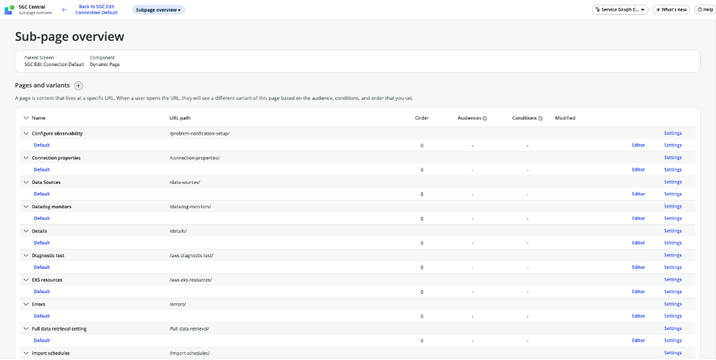Open Settings for the Data Sources page
716x360 pixels.
pos(673,182)
